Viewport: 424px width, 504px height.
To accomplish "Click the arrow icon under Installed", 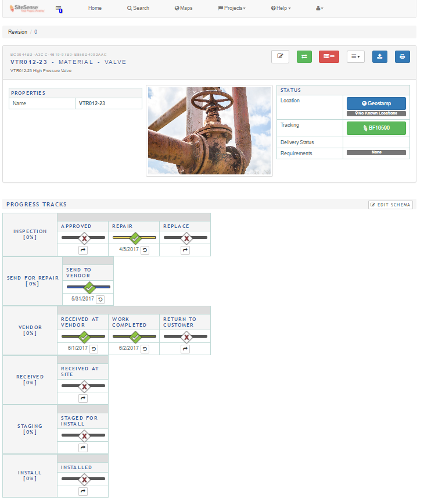I will click(83, 491).
